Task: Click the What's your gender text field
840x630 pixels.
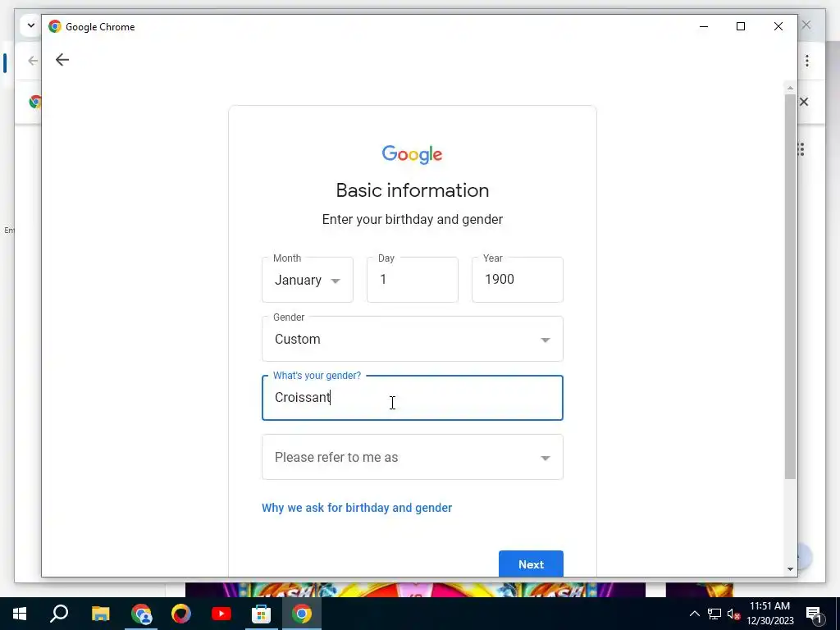Action: click(x=413, y=398)
